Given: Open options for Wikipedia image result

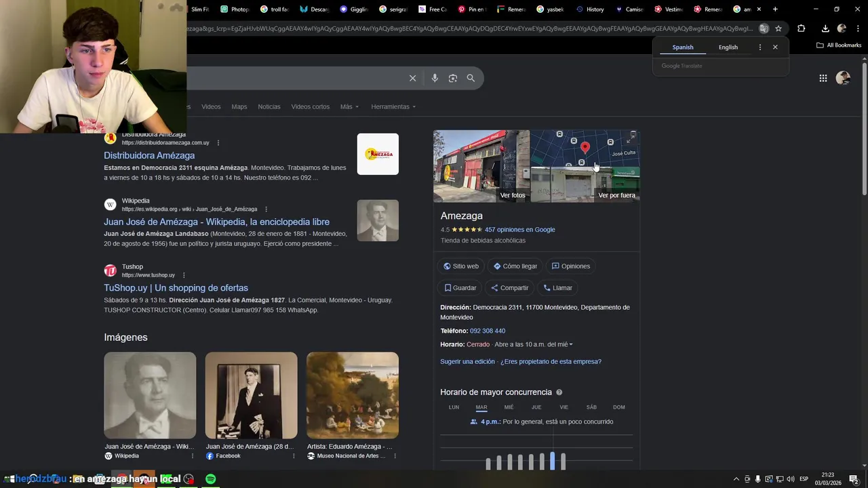Looking at the screenshot, I should pyautogui.click(x=193, y=456).
